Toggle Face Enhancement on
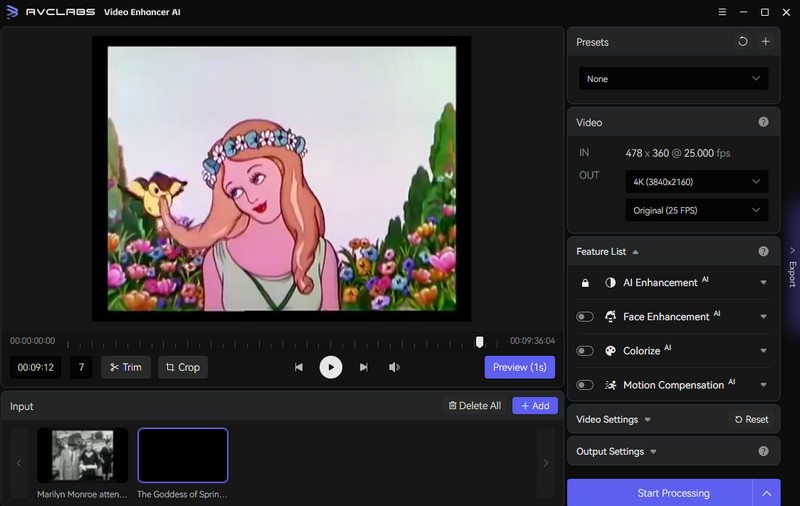Screen dimensions: 800x506 585,317
